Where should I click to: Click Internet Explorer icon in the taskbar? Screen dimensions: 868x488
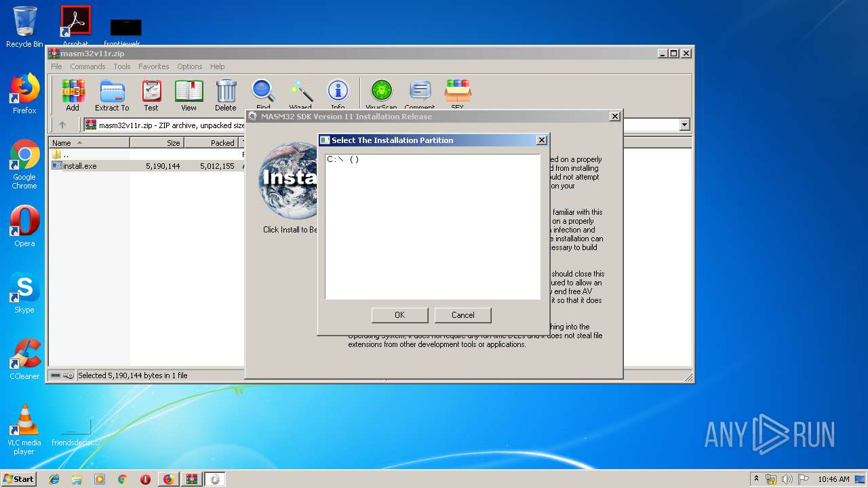tap(54, 479)
